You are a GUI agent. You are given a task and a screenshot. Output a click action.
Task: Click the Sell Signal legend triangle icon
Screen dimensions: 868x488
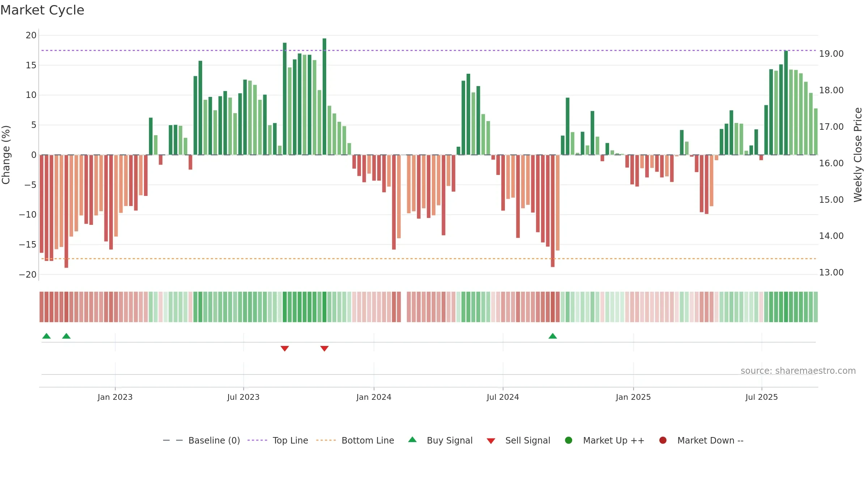(491, 441)
